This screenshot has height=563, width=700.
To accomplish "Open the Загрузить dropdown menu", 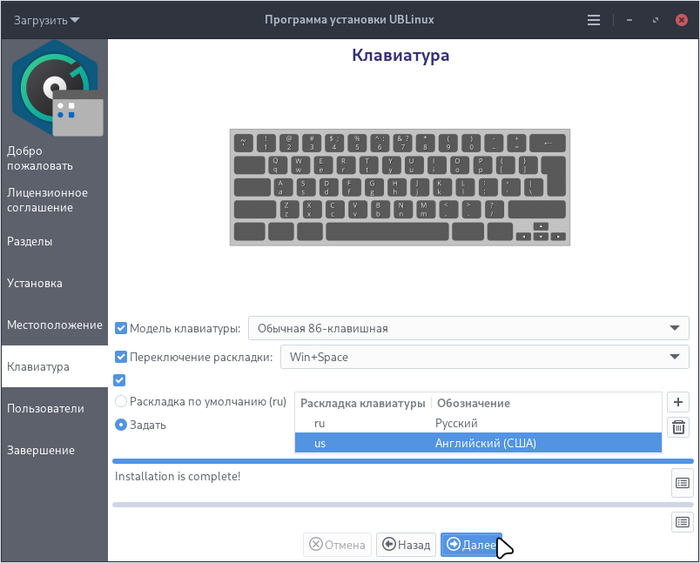I will (46, 20).
